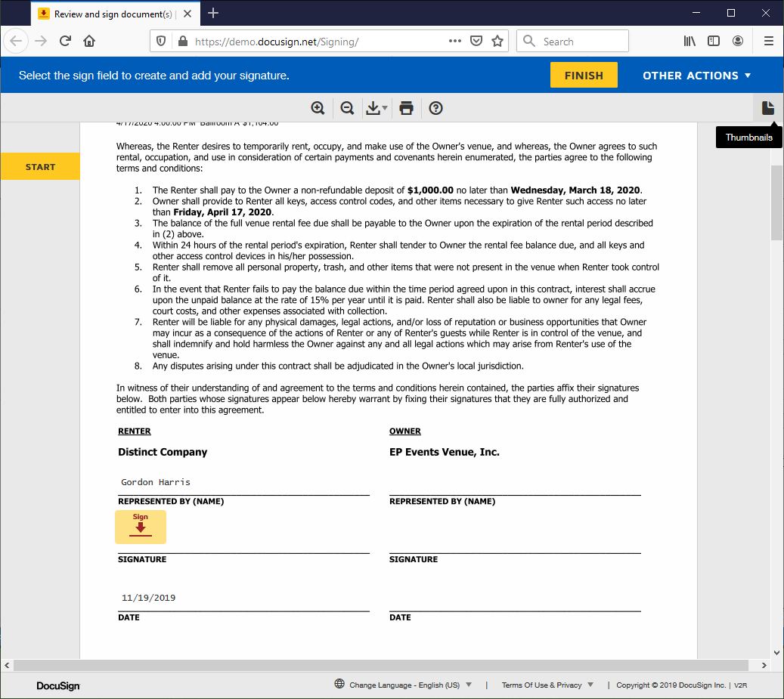This screenshot has height=699, width=784.
Task: Click the scroll down arrow
Action: coord(776,653)
